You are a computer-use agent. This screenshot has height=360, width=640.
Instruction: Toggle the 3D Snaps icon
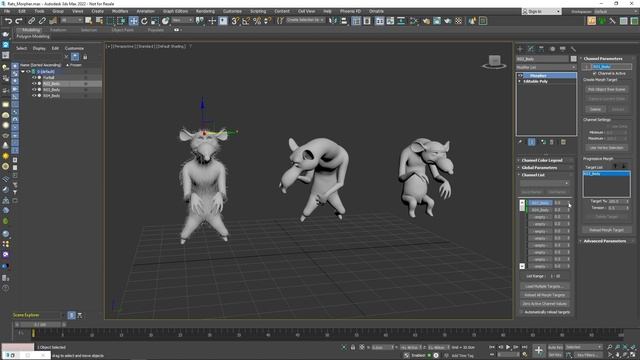pos(235,21)
